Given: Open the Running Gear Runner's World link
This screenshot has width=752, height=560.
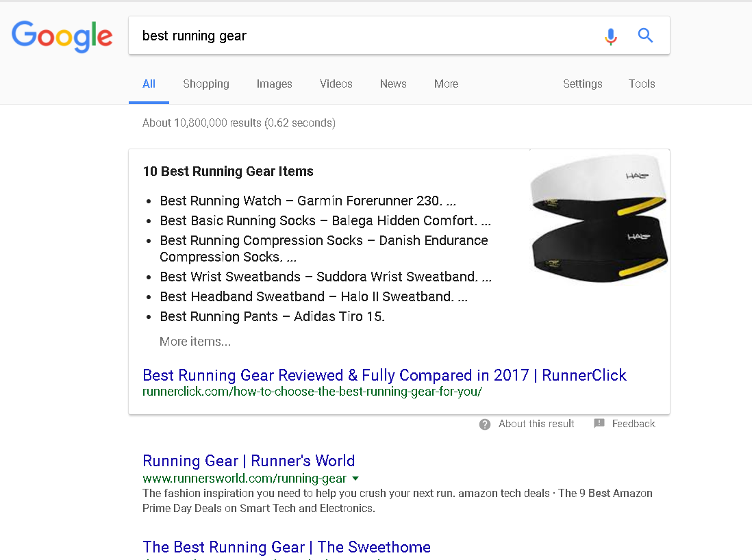Looking at the screenshot, I should coord(249,461).
